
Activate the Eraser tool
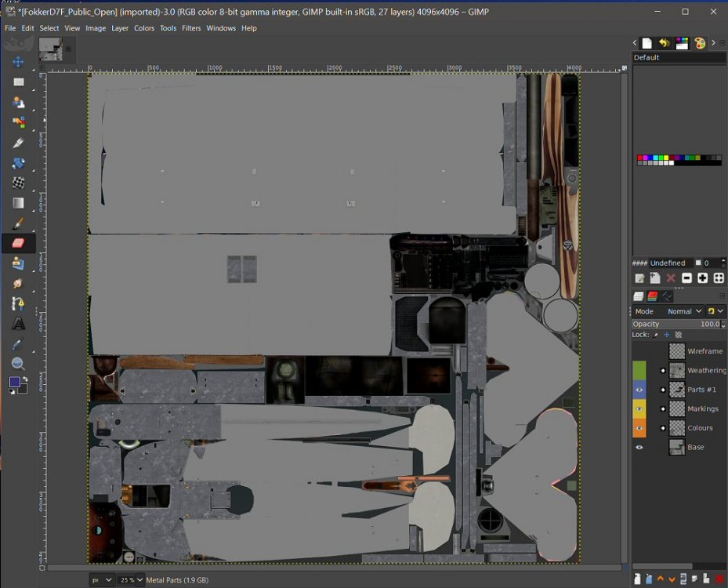(x=18, y=243)
